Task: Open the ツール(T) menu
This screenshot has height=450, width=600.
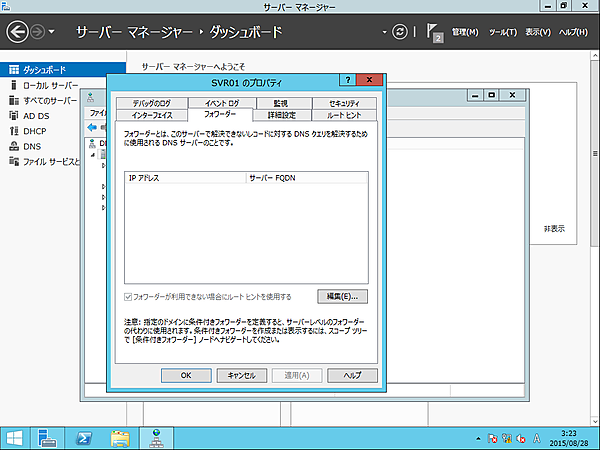Action: tap(502, 32)
